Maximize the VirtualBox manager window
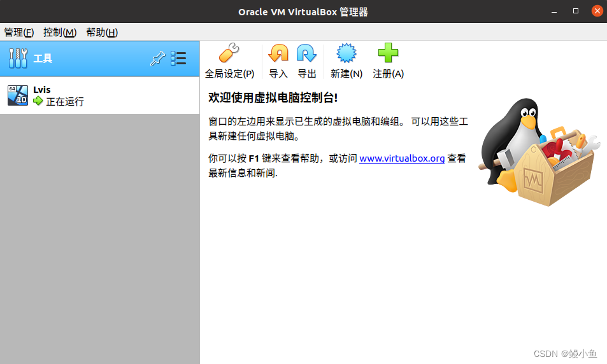Screen dimensions: 607x364 coord(576,11)
